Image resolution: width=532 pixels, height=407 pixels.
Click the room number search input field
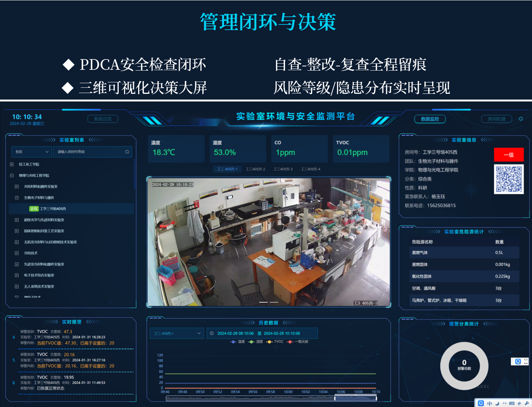90,152
